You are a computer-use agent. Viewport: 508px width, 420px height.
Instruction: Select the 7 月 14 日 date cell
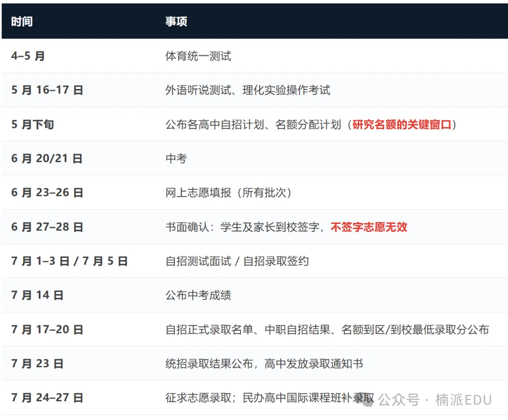click(37, 295)
